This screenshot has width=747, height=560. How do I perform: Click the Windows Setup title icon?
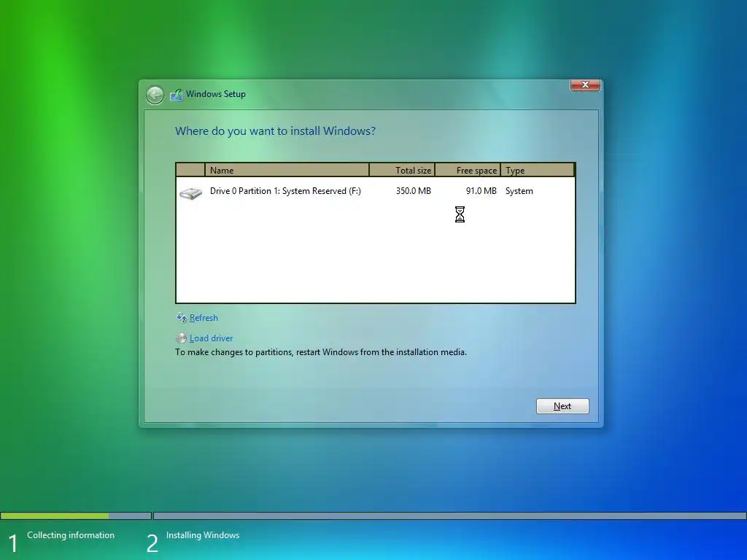point(177,94)
